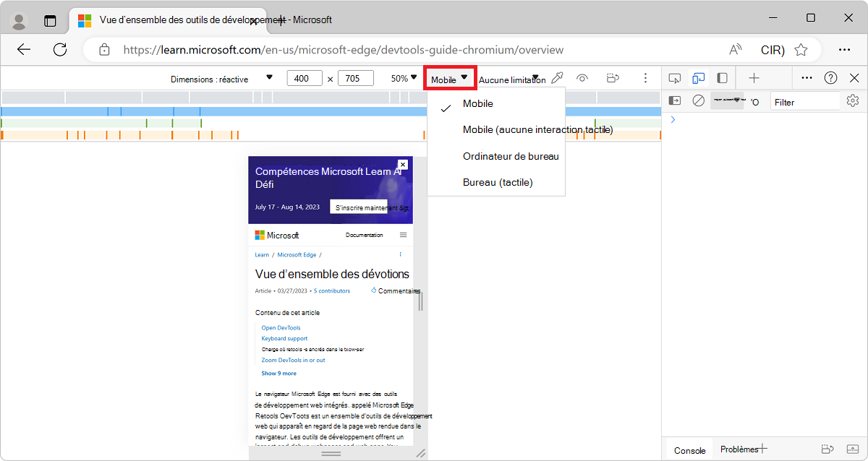Click the width field showing 400
Image resolution: width=868 pixels, height=461 pixels.
pyautogui.click(x=305, y=78)
